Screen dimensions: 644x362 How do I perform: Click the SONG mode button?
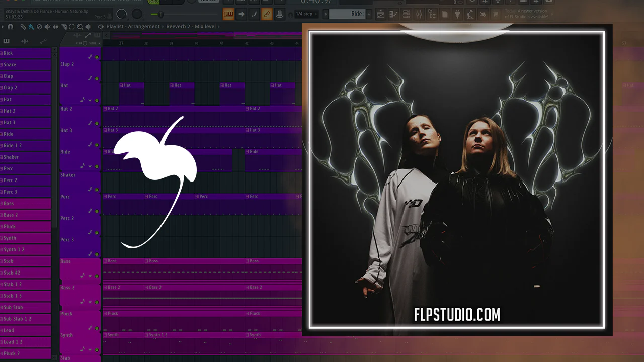(x=153, y=2)
